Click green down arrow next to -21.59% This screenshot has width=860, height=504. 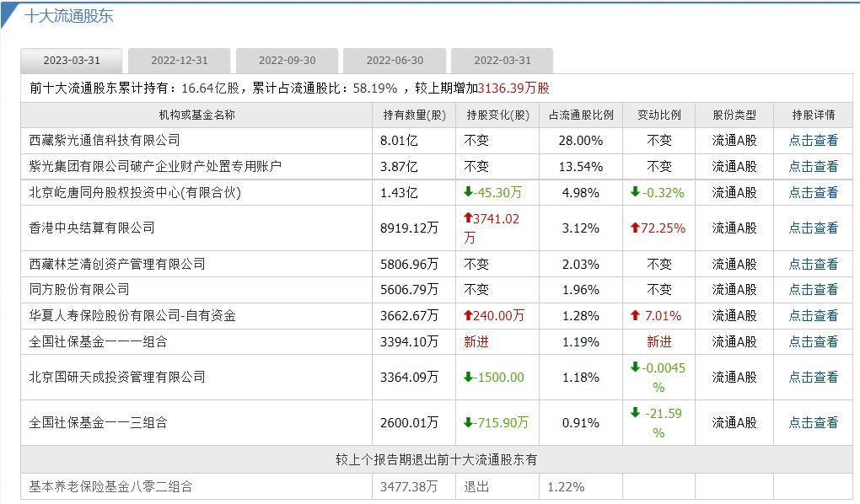[x=634, y=412]
